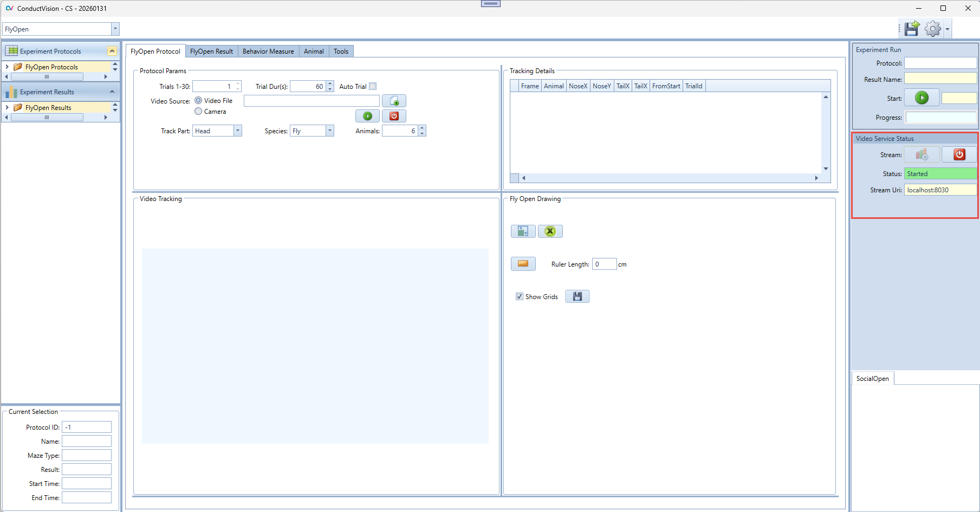Select the Camera radio button
980x512 pixels.
[198, 112]
